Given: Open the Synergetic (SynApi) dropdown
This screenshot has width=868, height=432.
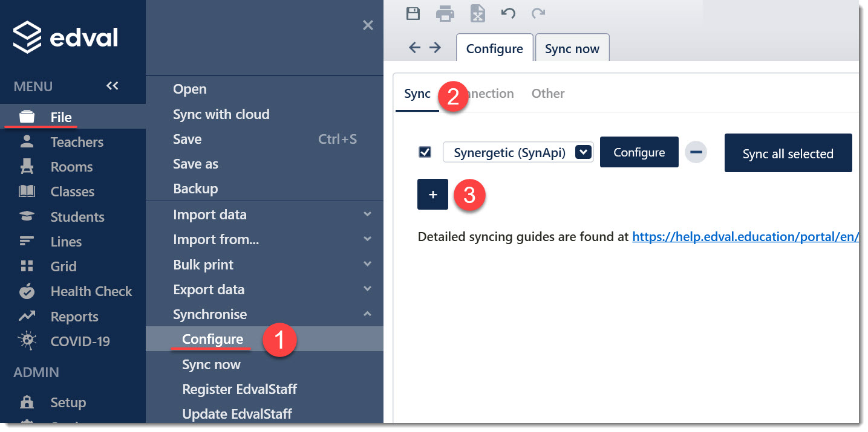Looking at the screenshot, I should click(x=518, y=153).
